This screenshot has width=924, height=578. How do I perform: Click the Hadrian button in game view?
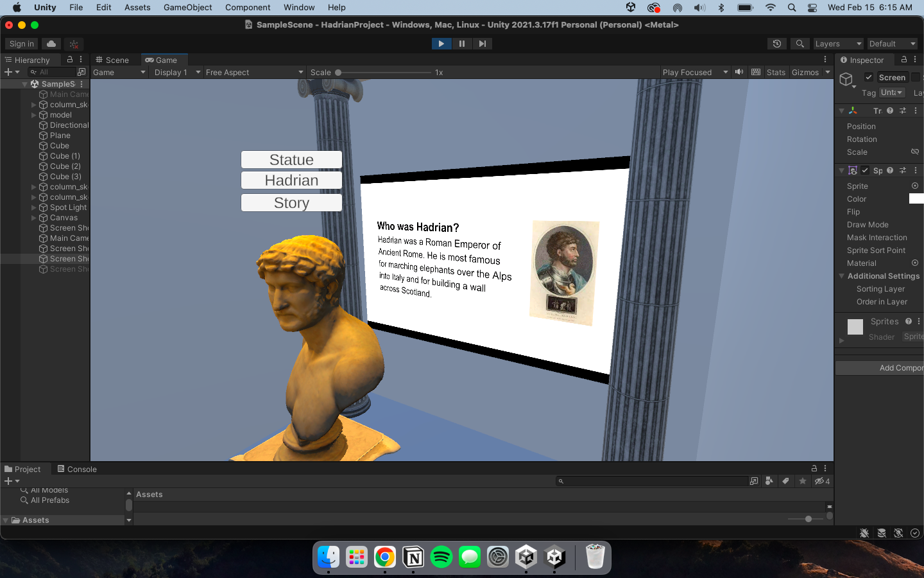click(x=291, y=180)
